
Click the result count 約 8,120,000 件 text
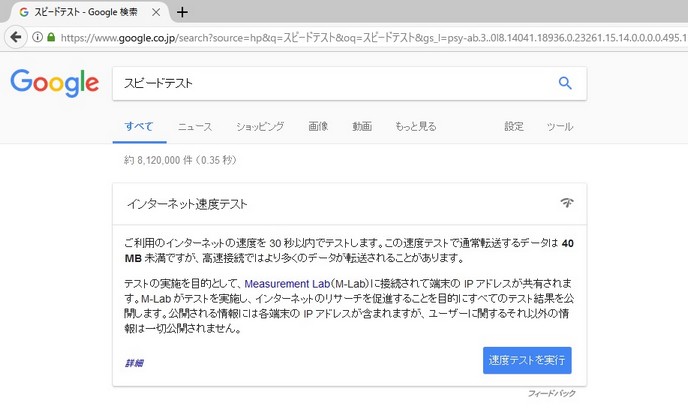(x=158, y=160)
